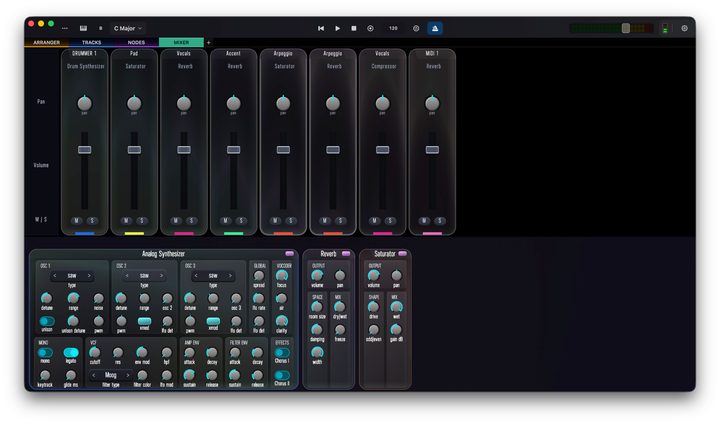Viewport: 720px width, 424px height.
Task: Select next OSC 3 waveform type
Action: (230, 276)
